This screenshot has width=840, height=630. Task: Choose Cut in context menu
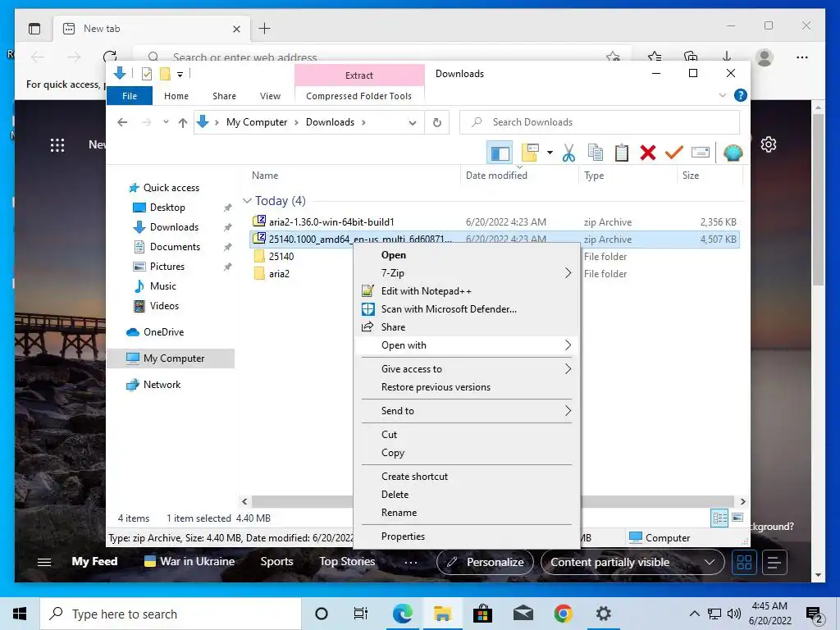(467, 435)
